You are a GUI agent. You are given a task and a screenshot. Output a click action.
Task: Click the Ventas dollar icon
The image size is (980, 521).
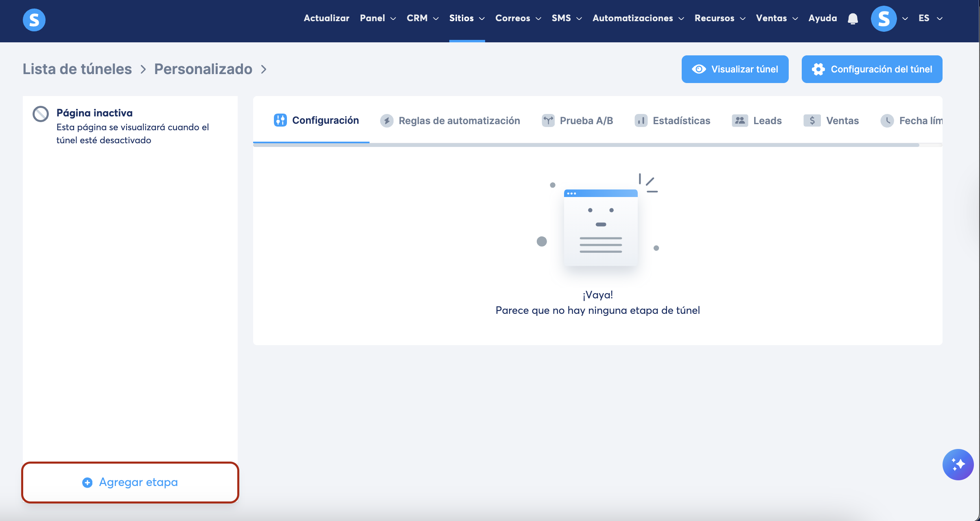(x=812, y=120)
